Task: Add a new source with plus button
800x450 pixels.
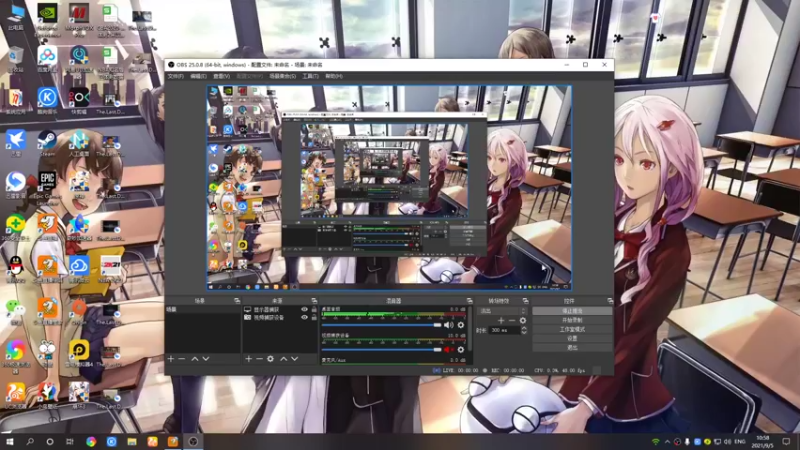Action: pos(248,359)
